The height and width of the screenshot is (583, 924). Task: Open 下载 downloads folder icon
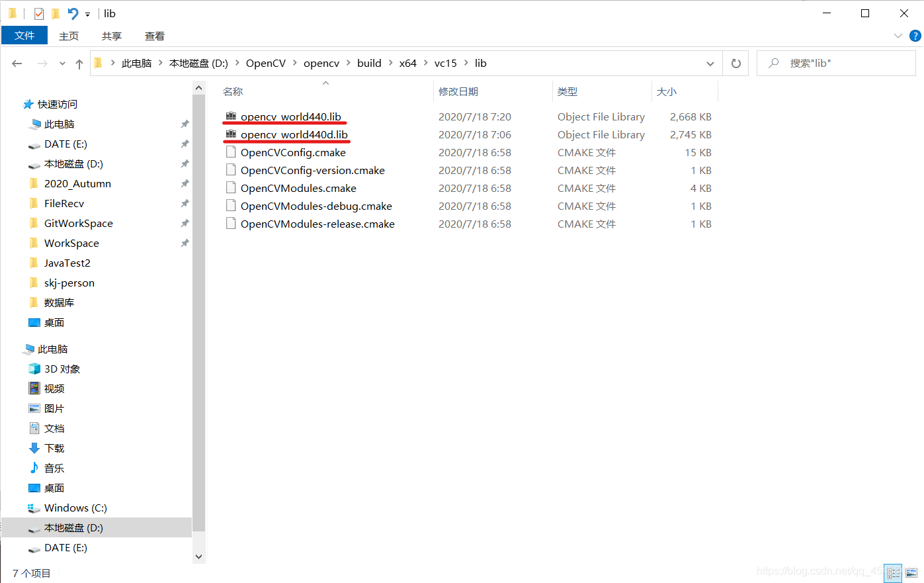point(34,448)
